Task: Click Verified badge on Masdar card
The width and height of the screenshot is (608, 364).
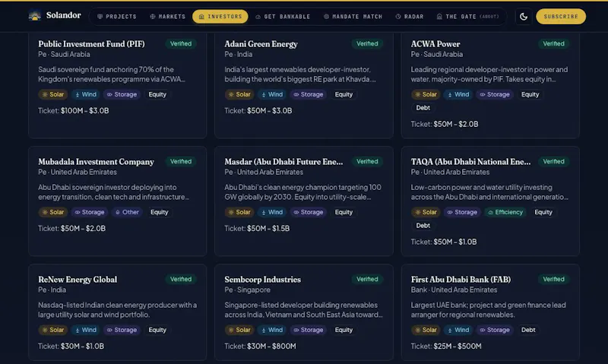Action: pos(367,161)
